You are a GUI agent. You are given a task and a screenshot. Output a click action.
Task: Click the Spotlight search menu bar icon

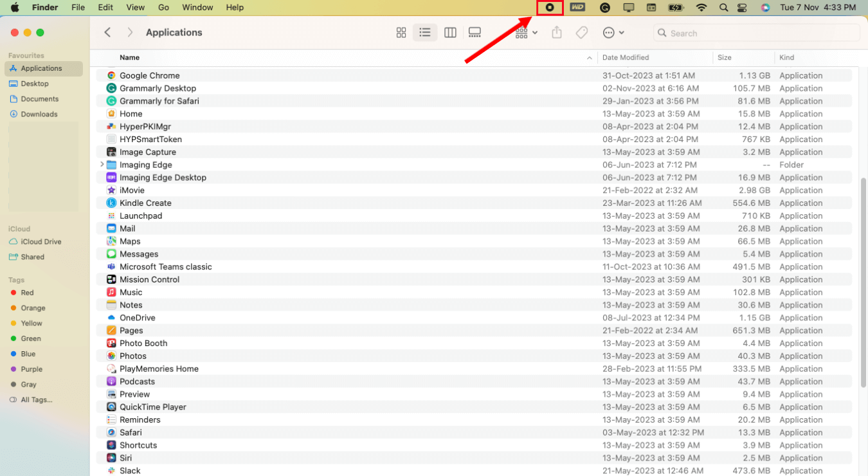coord(723,8)
